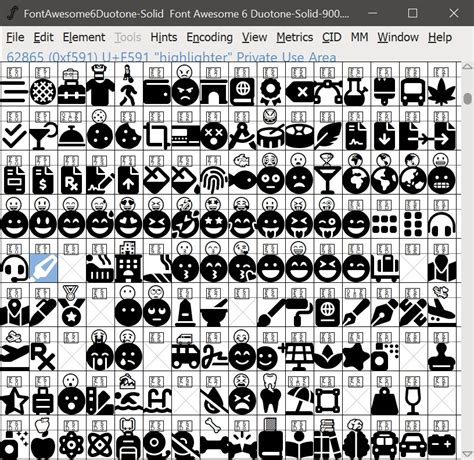Select the umbrella beach glyph
Viewport: 474px width, 460px height.
[299, 401]
